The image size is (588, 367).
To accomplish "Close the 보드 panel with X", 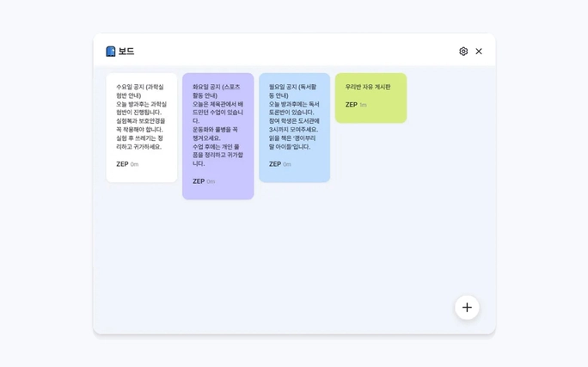I will [479, 52].
